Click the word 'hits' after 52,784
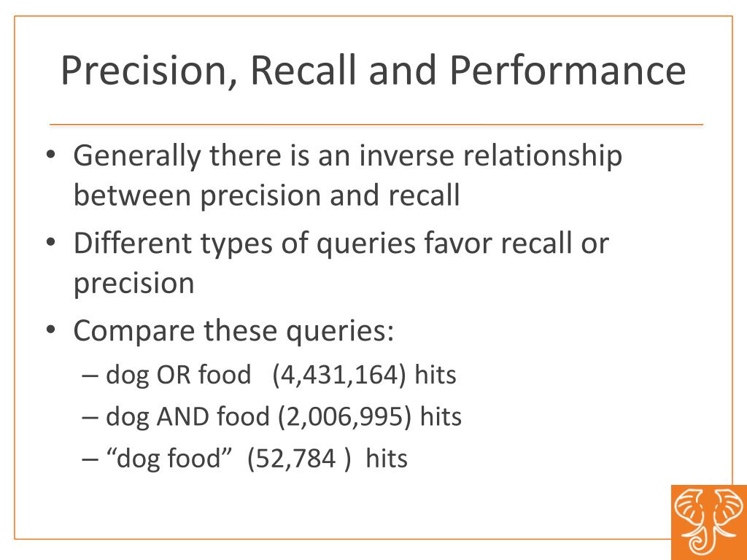Viewport: 747px width, 560px height. point(387,459)
